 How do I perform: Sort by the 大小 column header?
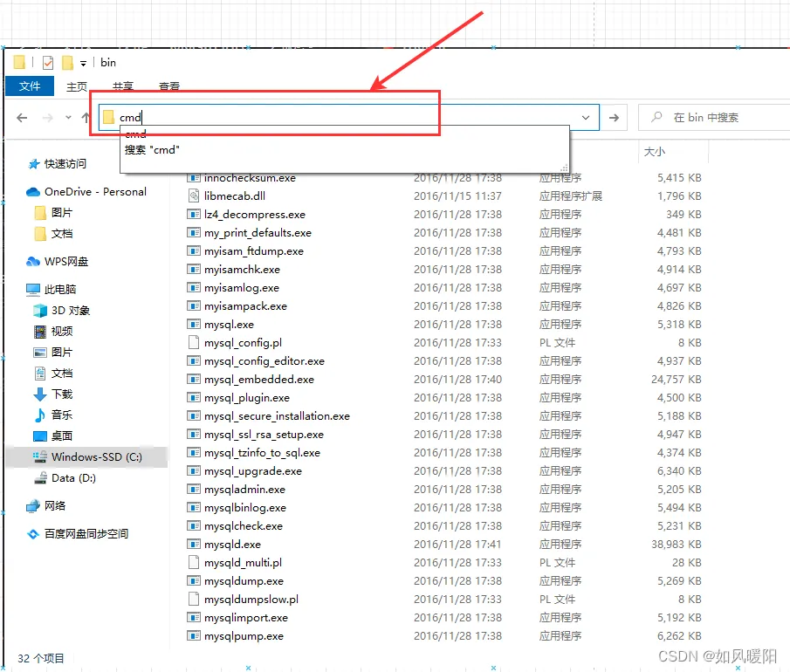pos(655,152)
